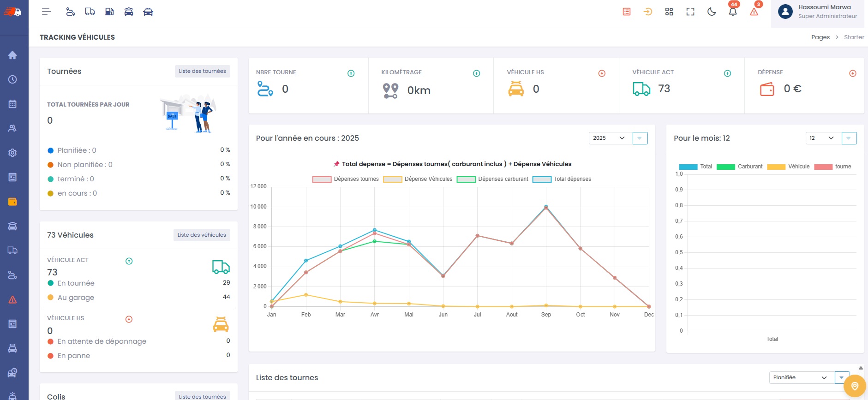Click the Pages breadcrumb link
The width and height of the screenshot is (868, 400).
coord(820,37)
